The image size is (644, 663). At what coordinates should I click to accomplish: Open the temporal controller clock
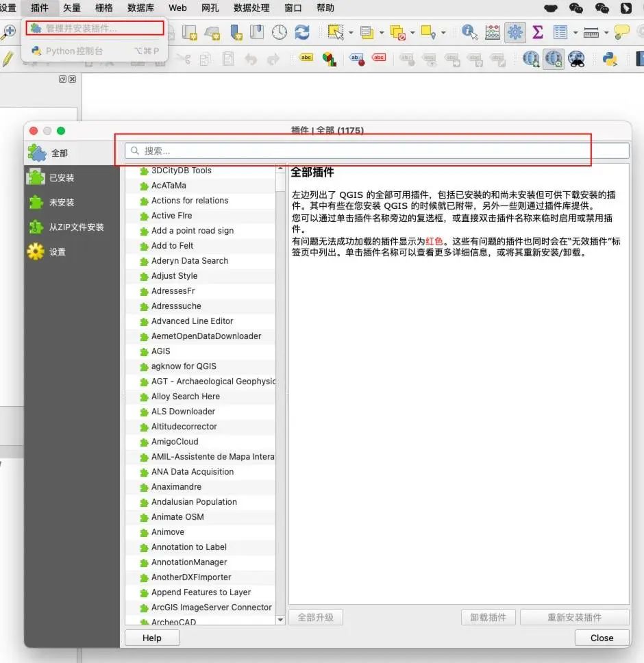point(279,32)
